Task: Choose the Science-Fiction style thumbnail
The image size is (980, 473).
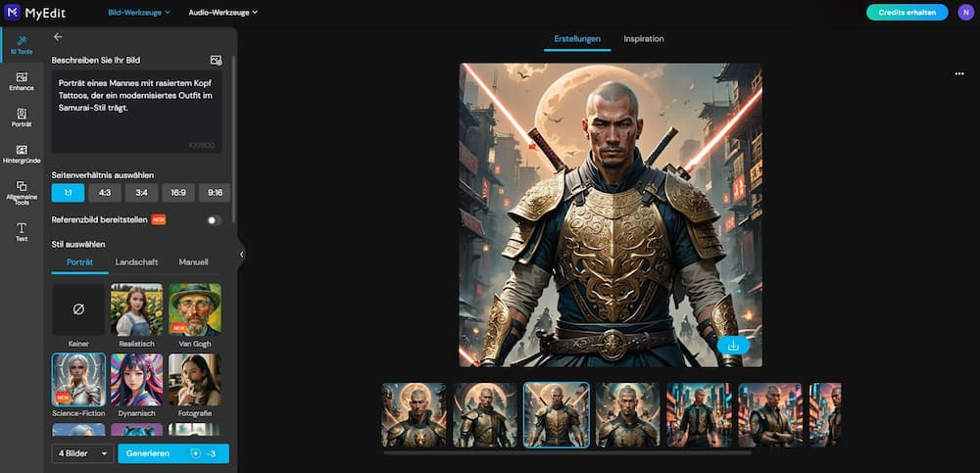Action: 78,380
